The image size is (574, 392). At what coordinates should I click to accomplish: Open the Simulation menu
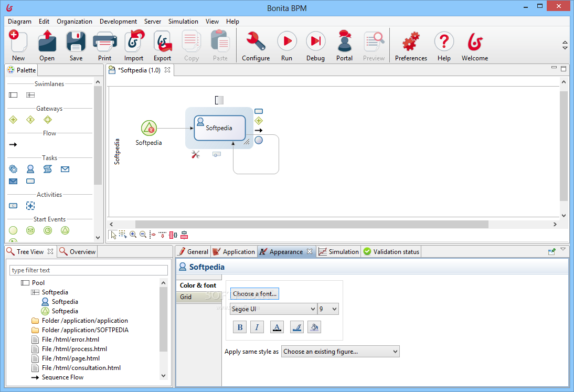click(183, 21)
